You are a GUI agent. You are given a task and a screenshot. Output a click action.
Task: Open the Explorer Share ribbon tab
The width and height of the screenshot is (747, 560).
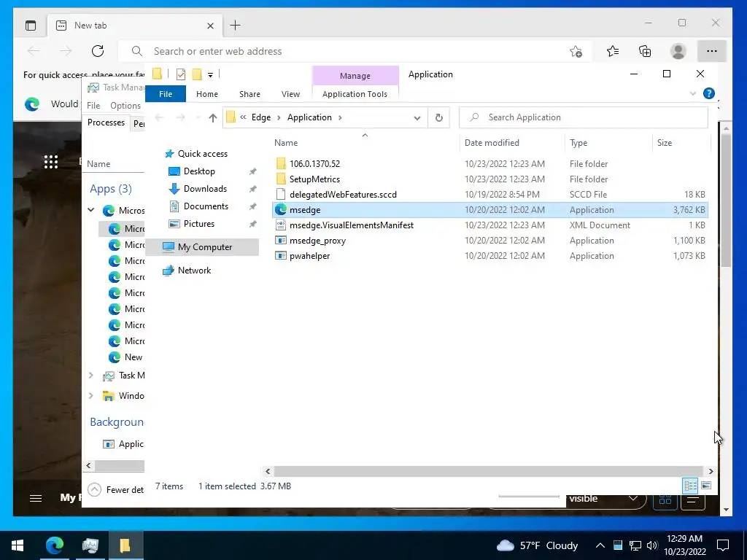click(249, 94)
